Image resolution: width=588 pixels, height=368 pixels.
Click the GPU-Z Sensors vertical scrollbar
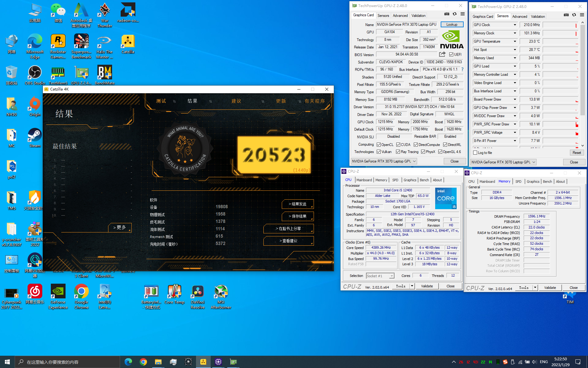[x=582, y=84]
